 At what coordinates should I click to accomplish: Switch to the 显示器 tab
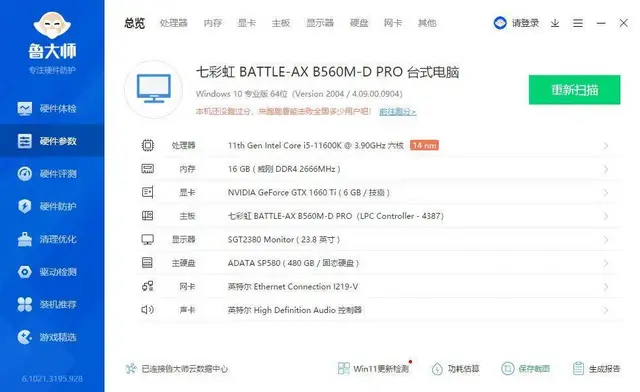pyautogui.click(x=320, y=23)
